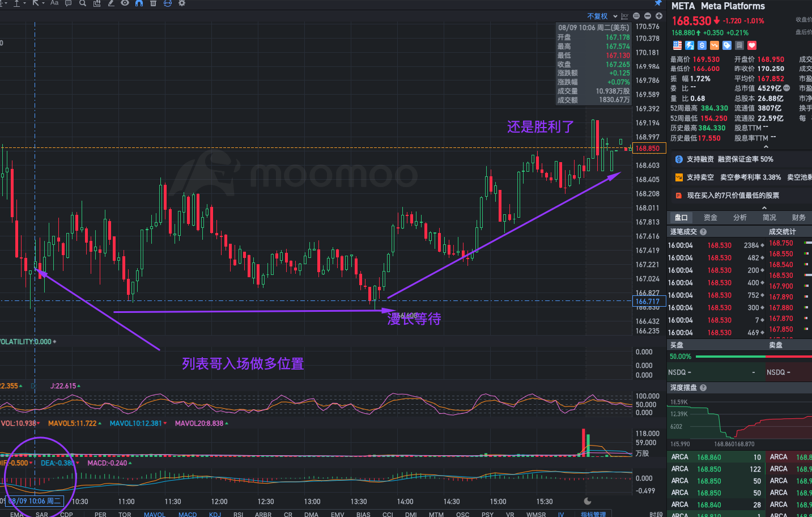This screenshot has height=517, width=812.
Task: Open the 不复权 price adjustment dropdown
Action: (x=602, y=16)
